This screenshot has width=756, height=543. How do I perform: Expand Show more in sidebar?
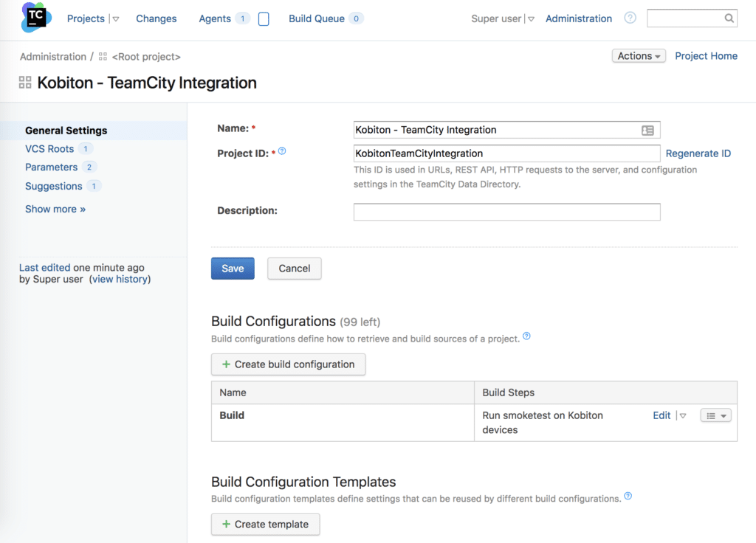(x=55, y=209)
